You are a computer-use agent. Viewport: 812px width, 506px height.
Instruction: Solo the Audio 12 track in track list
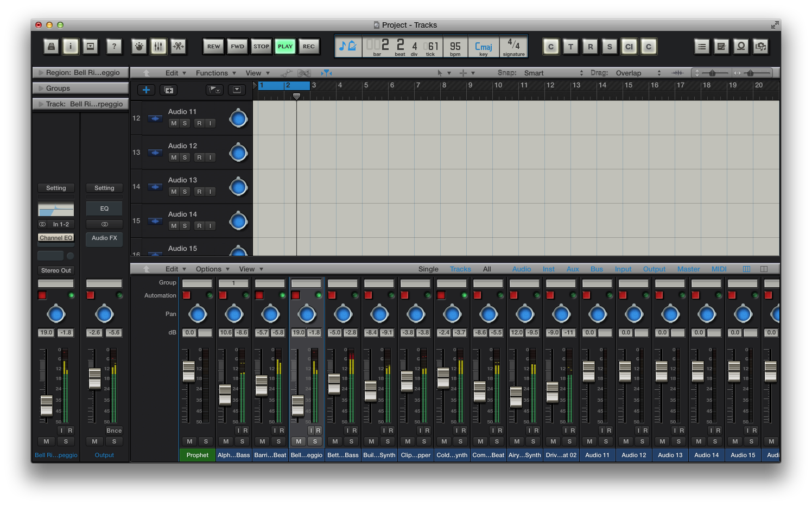point(185,157)
